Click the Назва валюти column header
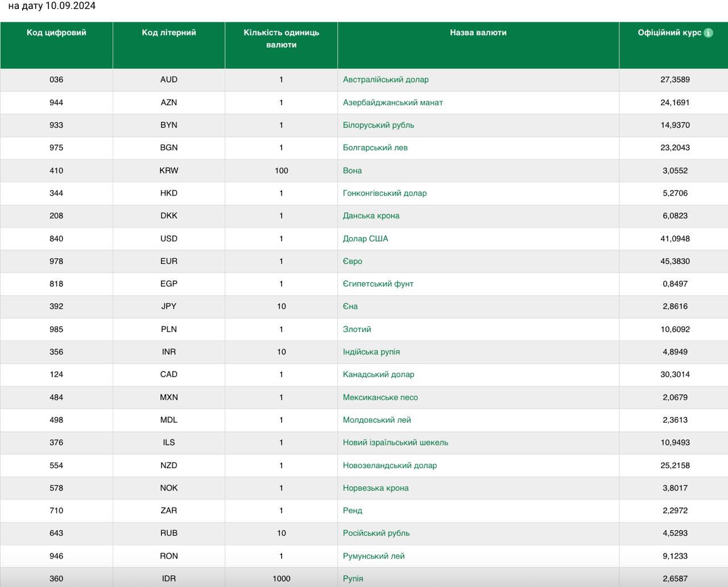Image resolution: width=728 pixels, height=587 pixels. point(478,33)
